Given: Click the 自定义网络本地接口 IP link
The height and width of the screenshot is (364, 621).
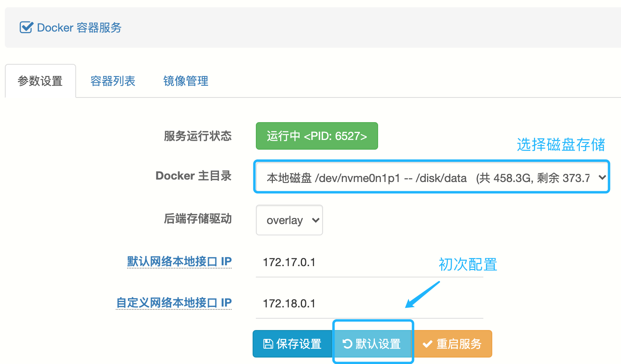Looking at the screenshot, I should [174, 303].
